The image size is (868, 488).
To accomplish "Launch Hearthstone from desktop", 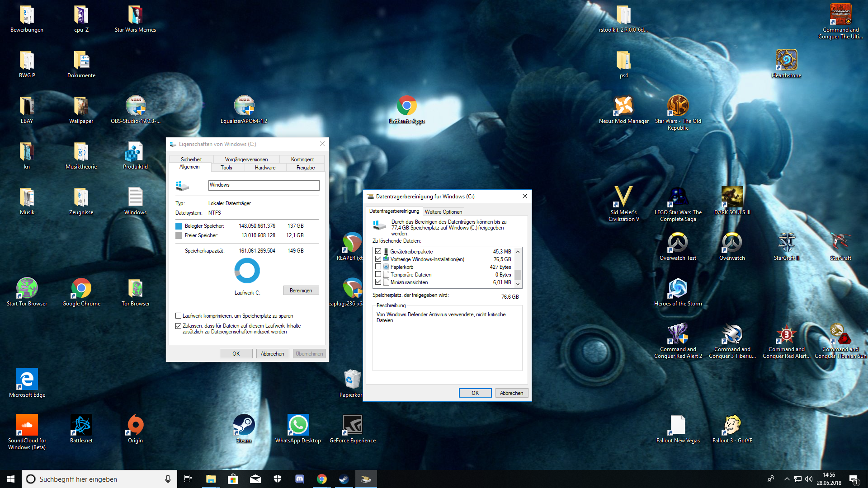I will pyautogui.click(x=786, y=61).
